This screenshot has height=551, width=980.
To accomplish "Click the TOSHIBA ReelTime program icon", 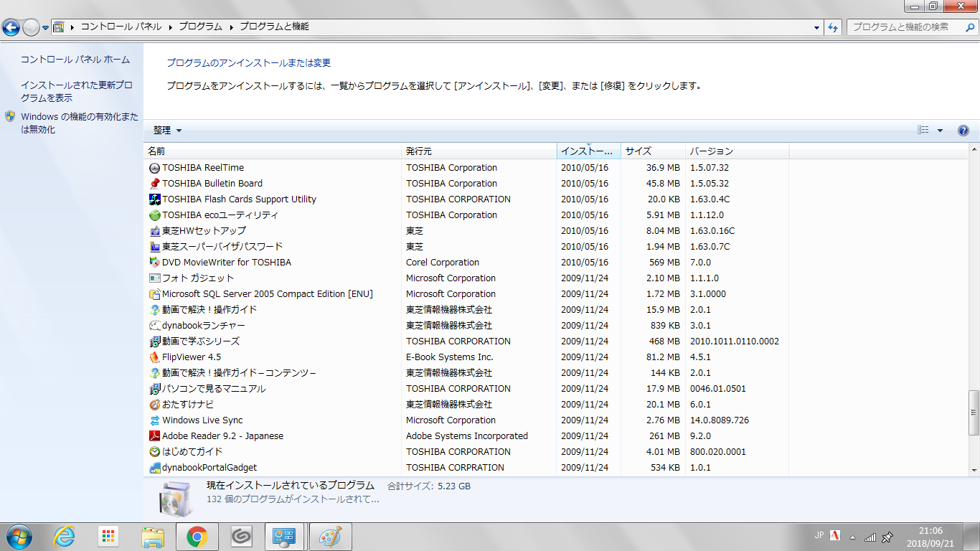I will coord(155,168).
